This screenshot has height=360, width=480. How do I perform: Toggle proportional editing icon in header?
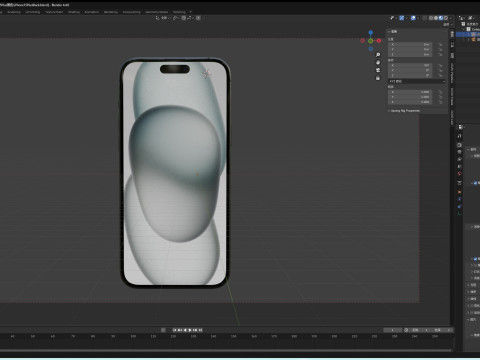click(198, 18)
